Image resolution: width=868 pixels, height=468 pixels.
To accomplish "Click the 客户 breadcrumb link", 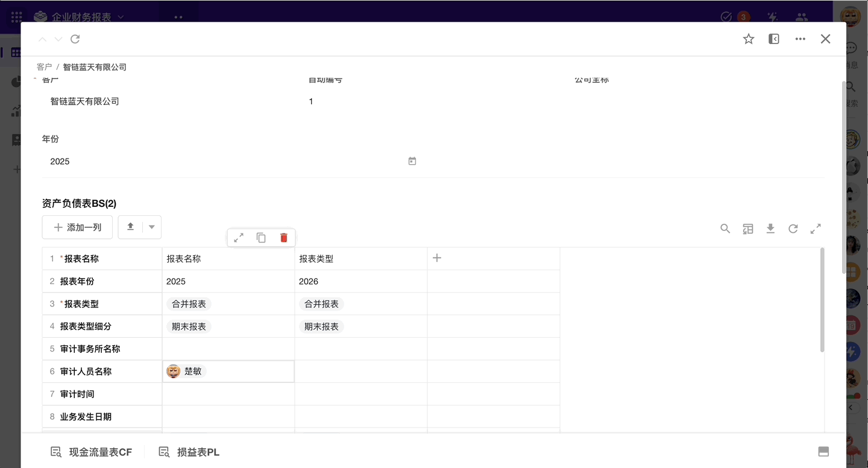I will pos(44,67).
